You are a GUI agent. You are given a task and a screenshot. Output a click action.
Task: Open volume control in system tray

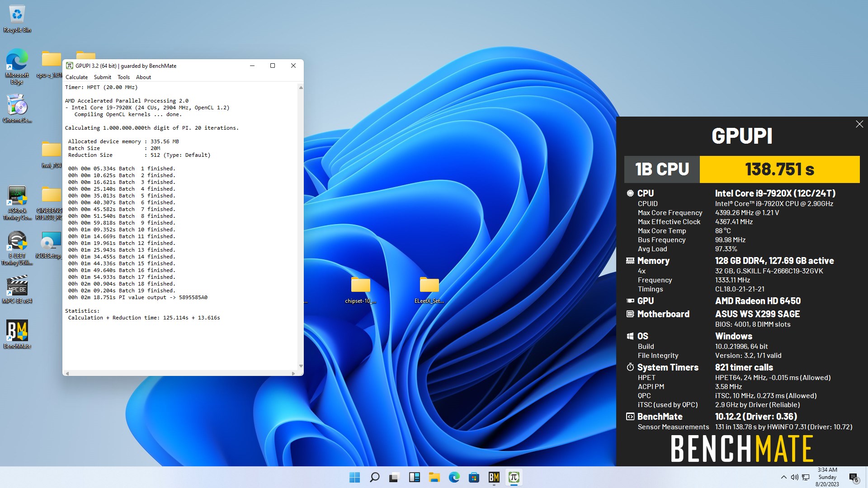(794, 477)
